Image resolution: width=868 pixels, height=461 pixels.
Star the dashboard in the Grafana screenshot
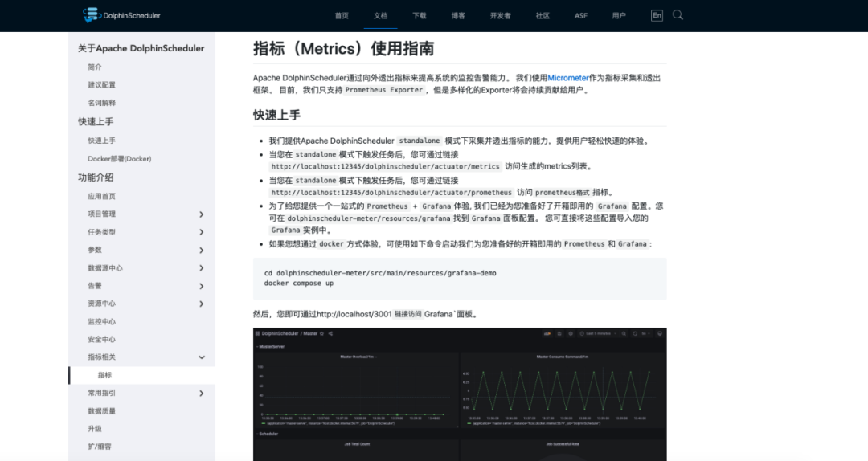[x=322, y=334]
